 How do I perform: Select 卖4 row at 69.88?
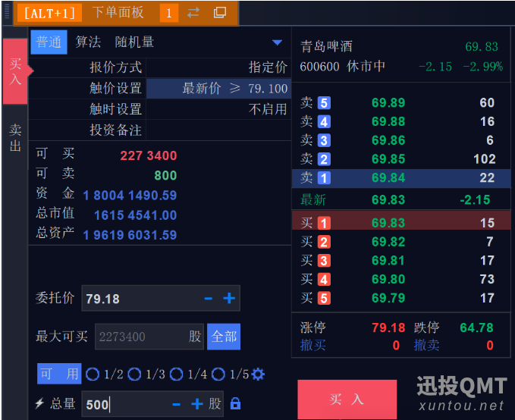pyautogui.click(x=400, y=121)
